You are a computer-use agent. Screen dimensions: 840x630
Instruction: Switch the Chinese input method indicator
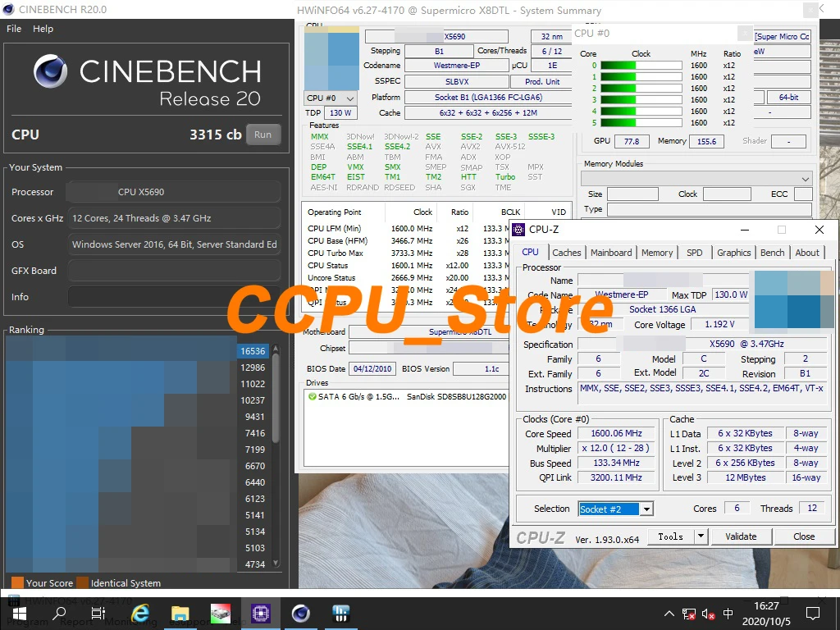pyautogui.click(x=728, y=614)
